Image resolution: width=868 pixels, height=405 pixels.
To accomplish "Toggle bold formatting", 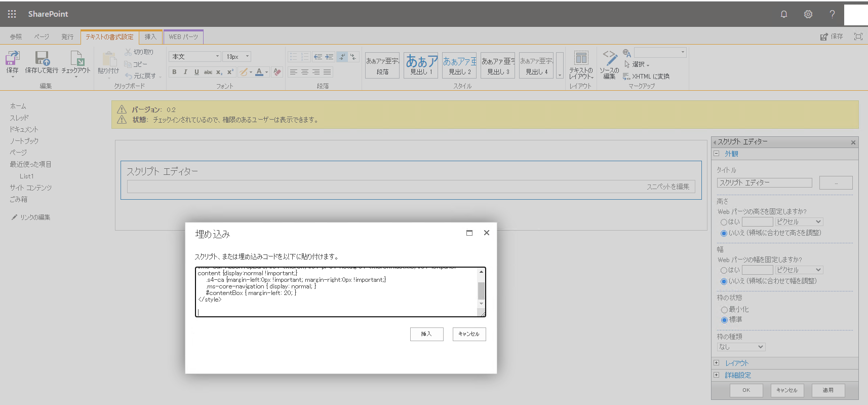I will coord(174,72).
